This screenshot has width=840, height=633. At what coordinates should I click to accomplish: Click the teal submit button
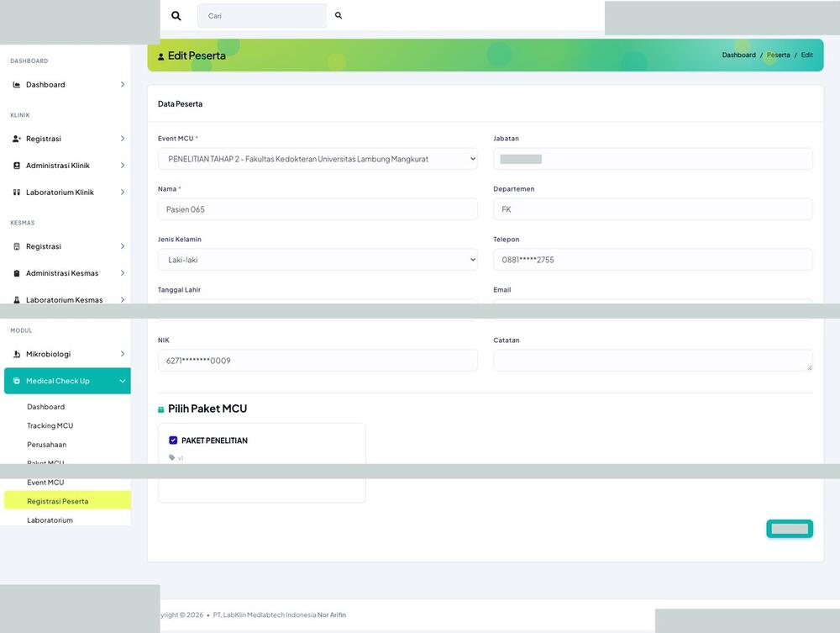point(790,529)
